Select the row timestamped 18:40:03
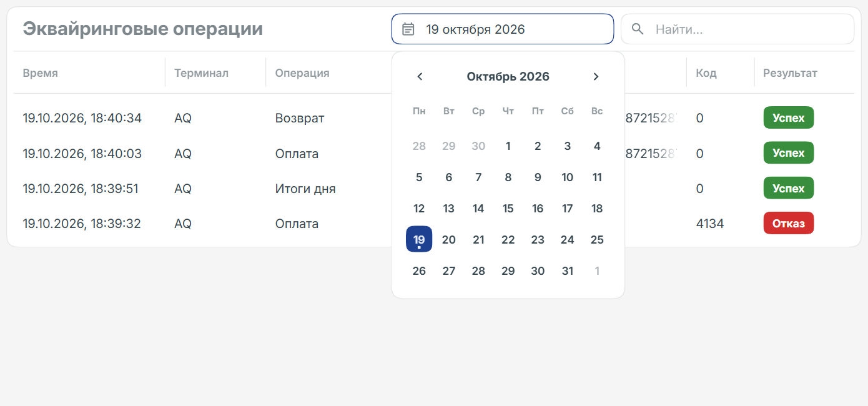Viewport: 868px width, 406px height. pyautogui.click(x=433, y=153)
